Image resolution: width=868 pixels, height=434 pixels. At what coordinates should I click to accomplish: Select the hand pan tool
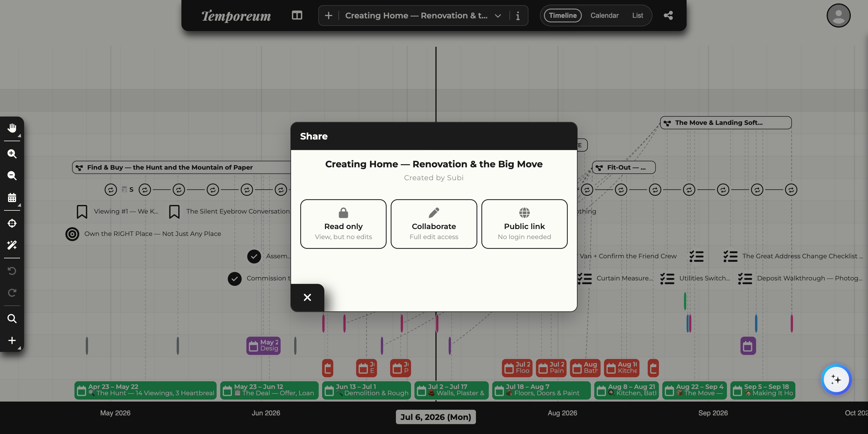pyautogui.click(x=12, y=128)
